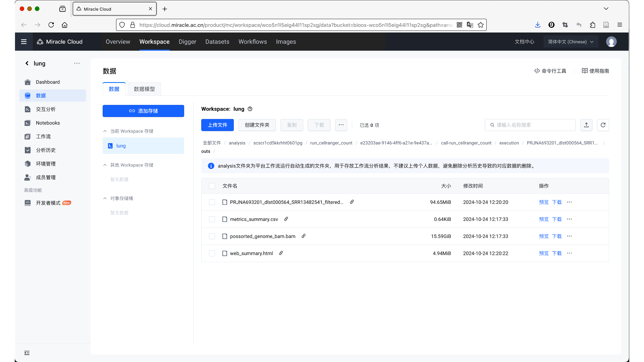Click 预览 link for web_summary.html
Screen dimensions: 644x362
click(x=544, y=253)
